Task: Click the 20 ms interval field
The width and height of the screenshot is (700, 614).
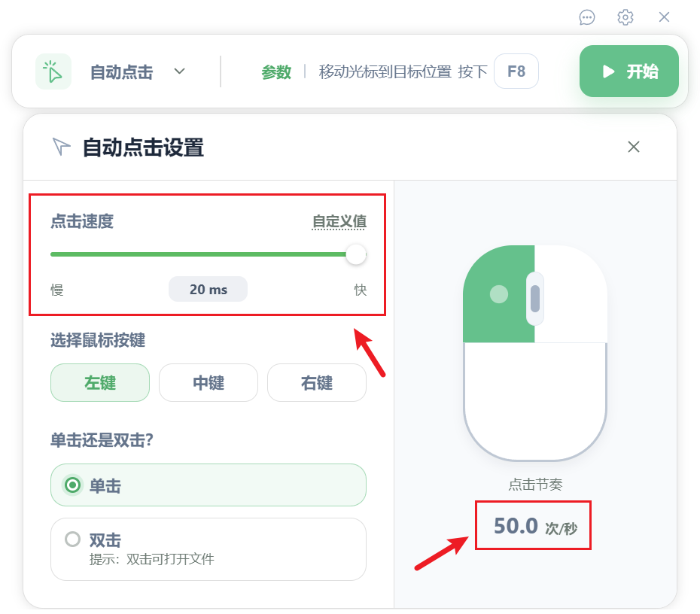Action: coord(208,289)
